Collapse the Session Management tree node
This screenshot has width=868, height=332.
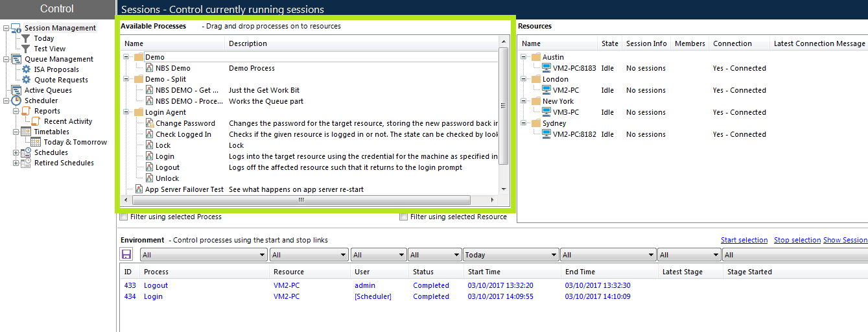click(x=6, y=28)
